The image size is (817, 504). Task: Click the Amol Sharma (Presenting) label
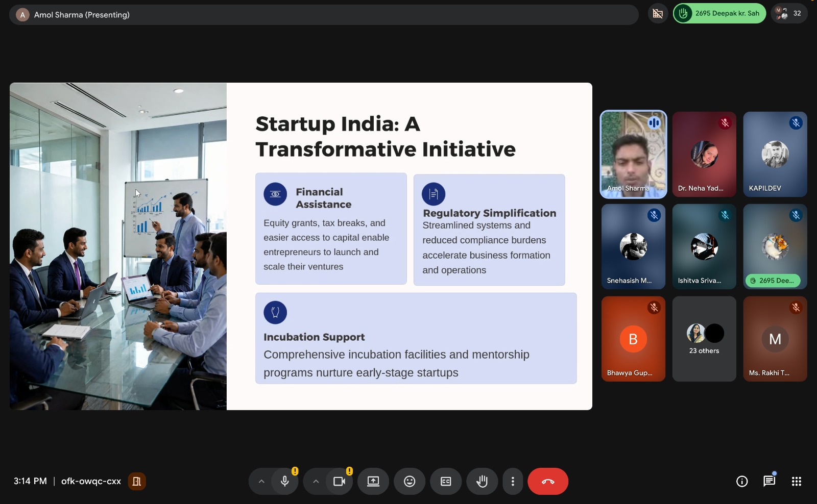coord(82,15)
